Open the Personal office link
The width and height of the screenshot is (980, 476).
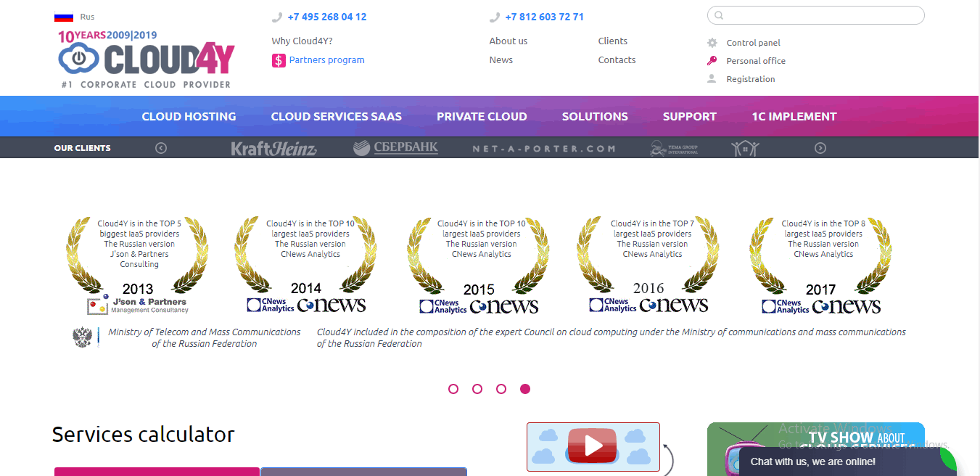[756, 61]
